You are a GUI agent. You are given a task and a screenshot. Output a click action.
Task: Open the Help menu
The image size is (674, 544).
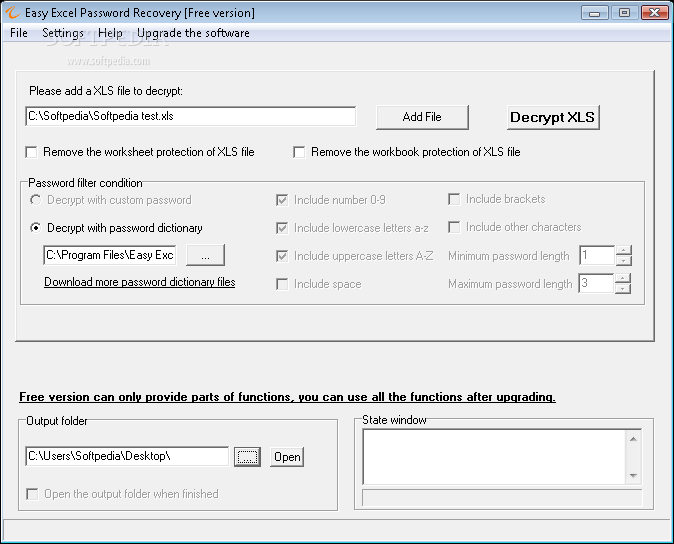pos(110,33)
